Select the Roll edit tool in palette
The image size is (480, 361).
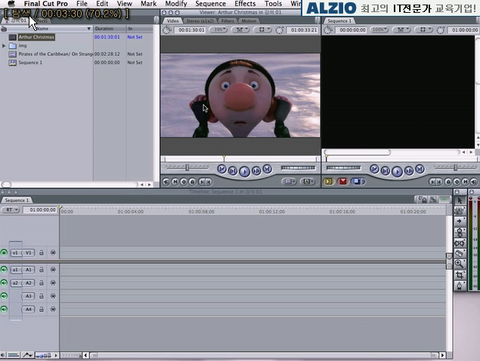(460, 232)
